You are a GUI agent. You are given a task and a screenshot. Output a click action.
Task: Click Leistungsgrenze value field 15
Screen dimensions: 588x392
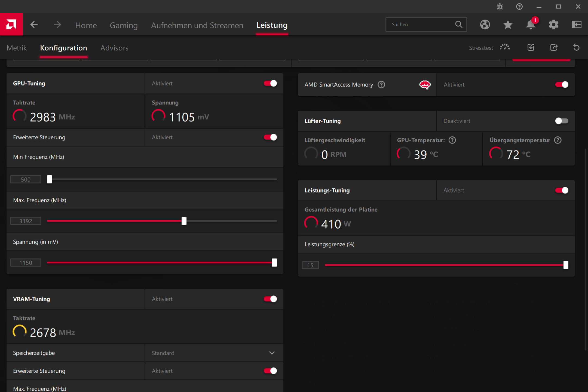pyautogui.click(x=310, y=265)
